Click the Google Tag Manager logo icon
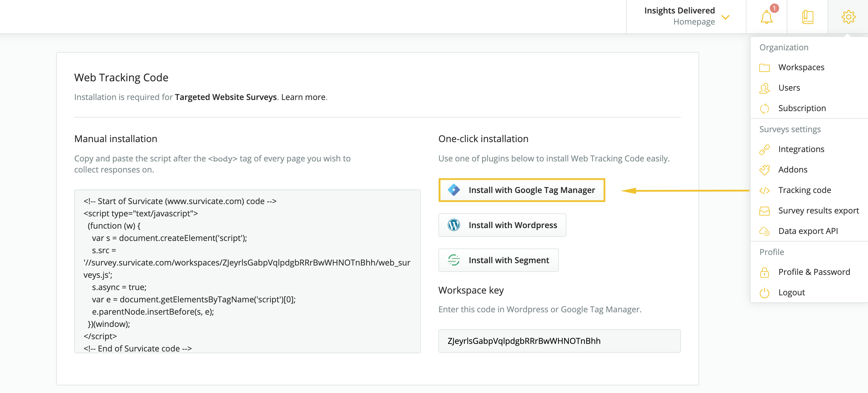868x393 pixels. point(454,190)
